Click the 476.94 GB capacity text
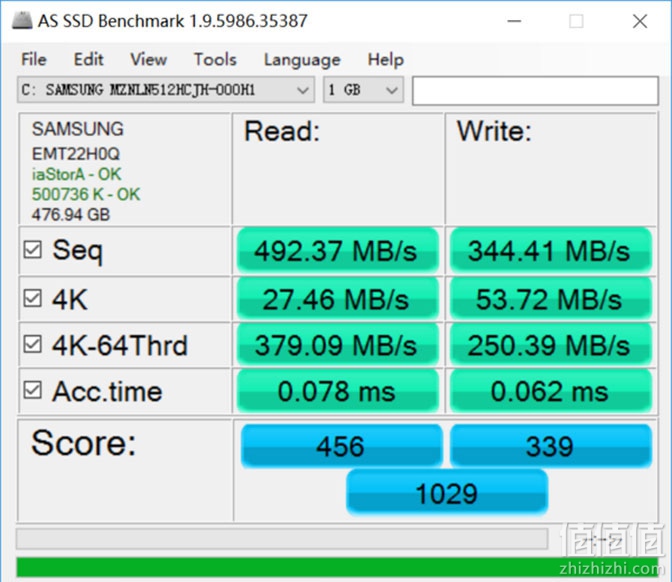 pos(71,214)
